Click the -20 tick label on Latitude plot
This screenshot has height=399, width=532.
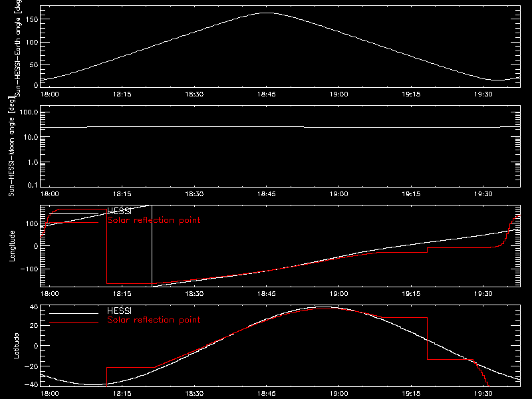click(x=31, y=366)
